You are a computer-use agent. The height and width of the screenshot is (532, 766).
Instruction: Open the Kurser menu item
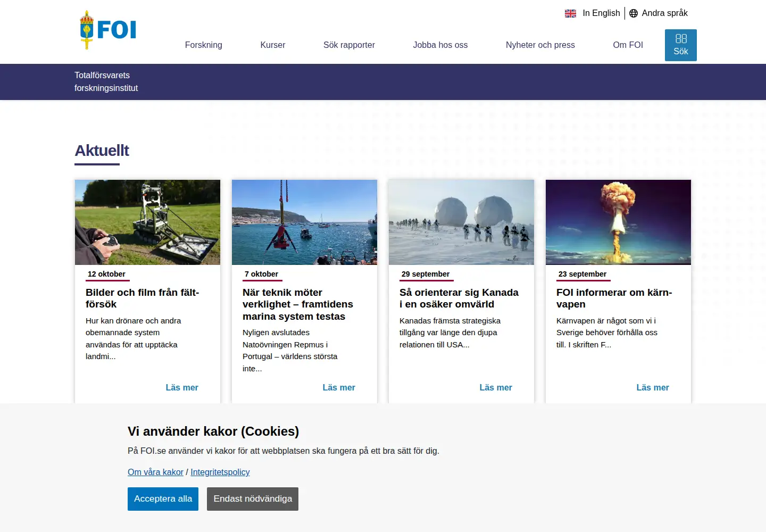[x=273, y=45]
